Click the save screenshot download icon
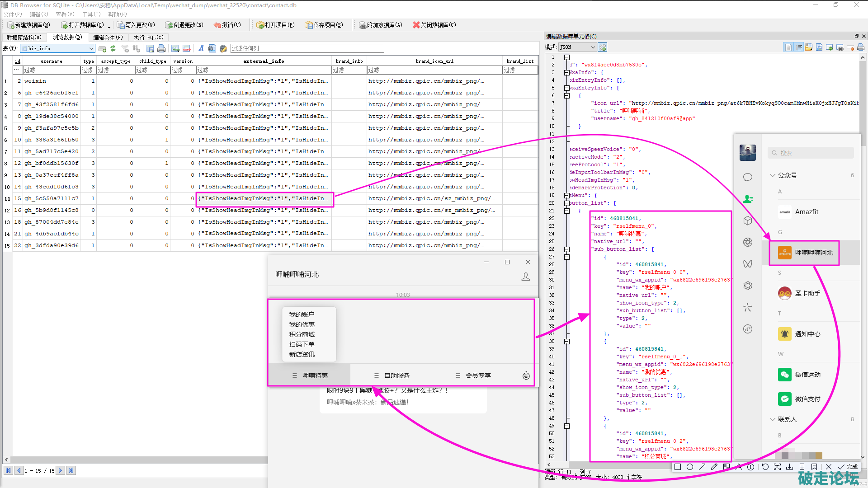The image size is (868, 488). point(789,467)
